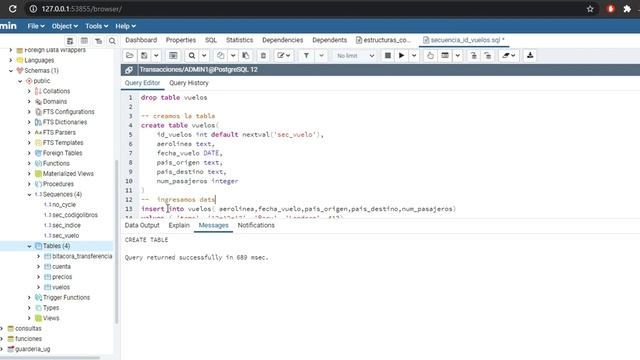Screen dimensions: 640x360
Task: Click the connection status icon
Action: point(129,70)
